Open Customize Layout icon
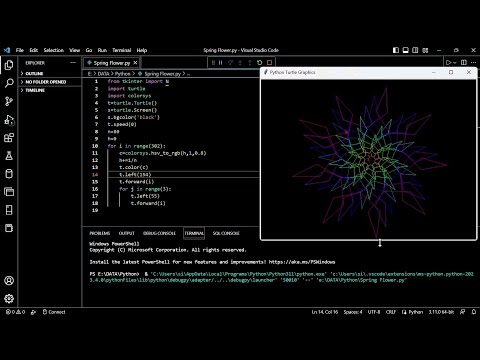 pyautogui.click(x=425, y=50)
